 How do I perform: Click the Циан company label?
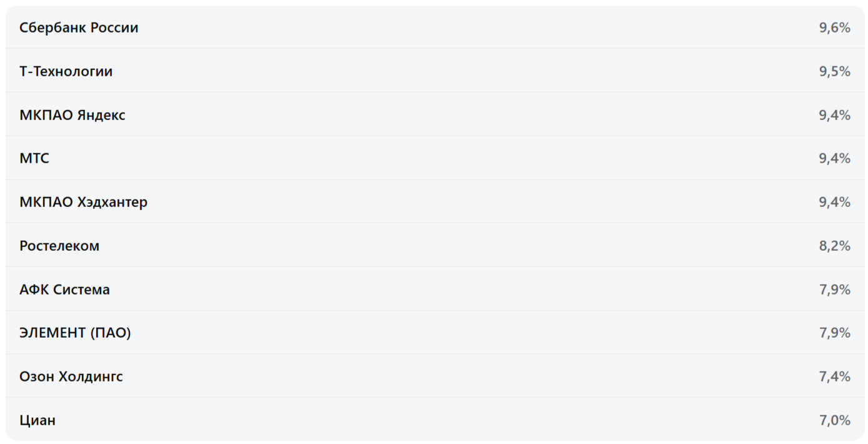click(37, 420)
